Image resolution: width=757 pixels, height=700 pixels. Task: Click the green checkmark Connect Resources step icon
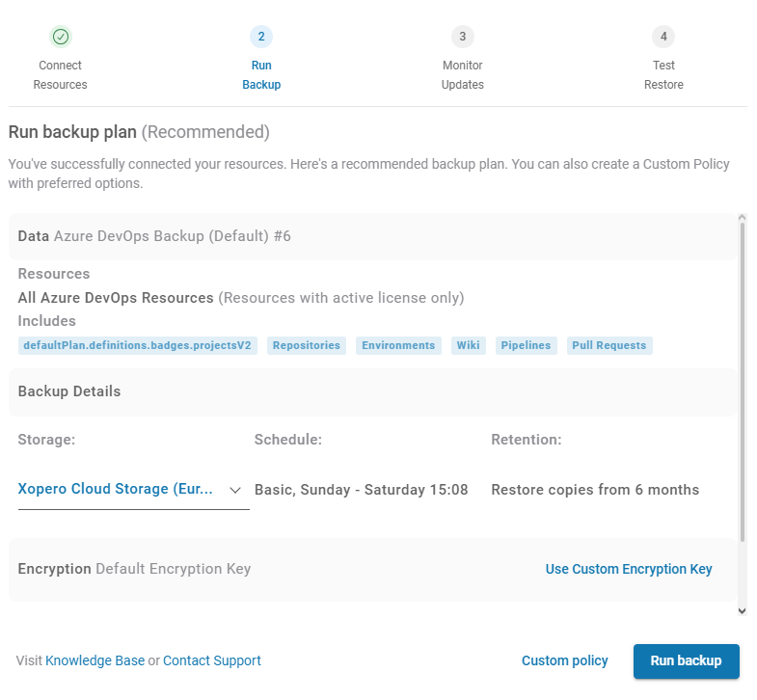click(x=61, y=37)
